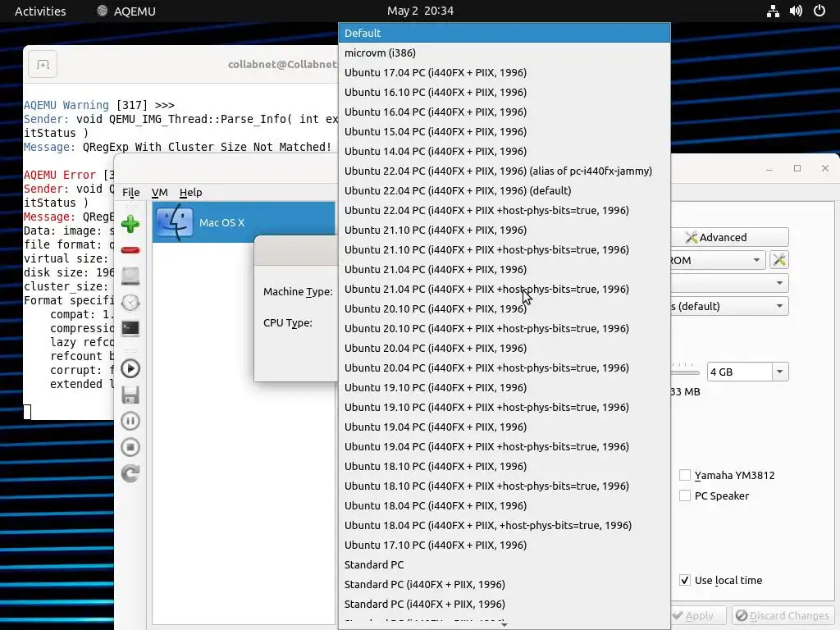The image size is (840, 630).
Task: Choose Ubuntu 14.04 PC machine type
Action: tap(504, 151)
